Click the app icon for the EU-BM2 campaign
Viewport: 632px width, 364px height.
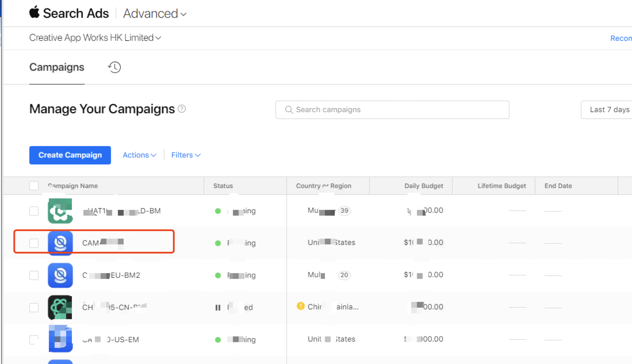(x=60, y=275)
